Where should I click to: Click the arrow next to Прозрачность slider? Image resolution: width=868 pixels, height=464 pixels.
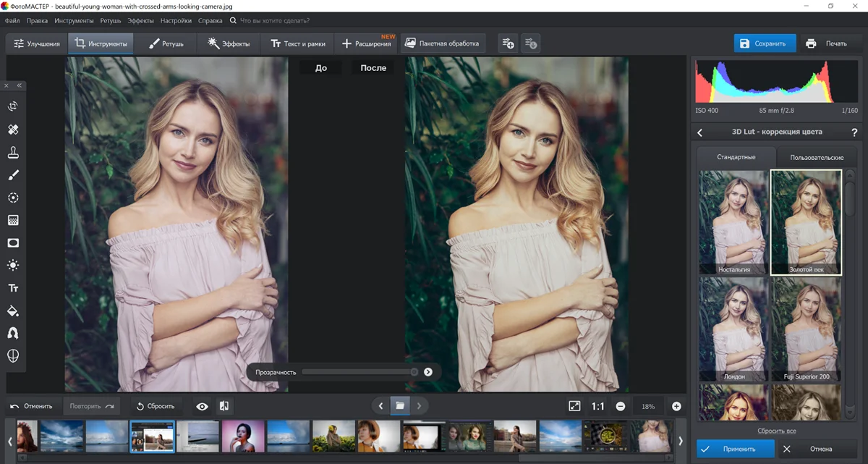[x=428, y=372]
